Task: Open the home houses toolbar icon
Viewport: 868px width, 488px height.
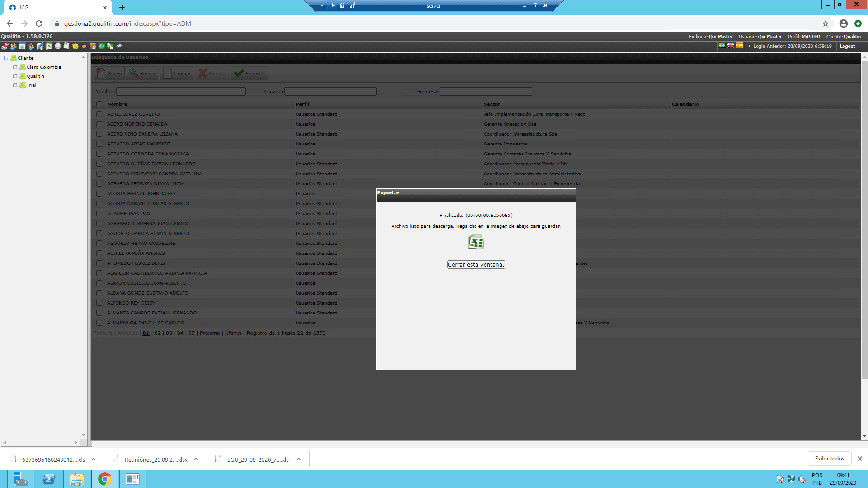Action: pyautogui.click(x=5, y=46)
